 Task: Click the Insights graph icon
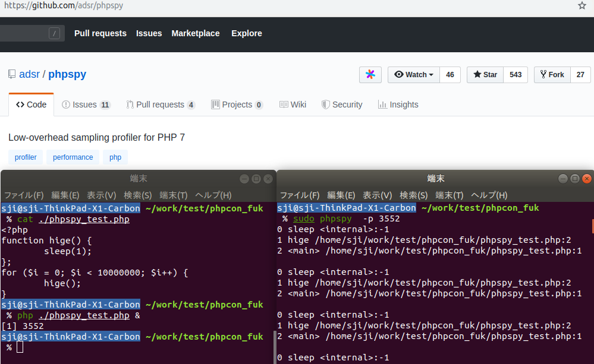(381, 105)
